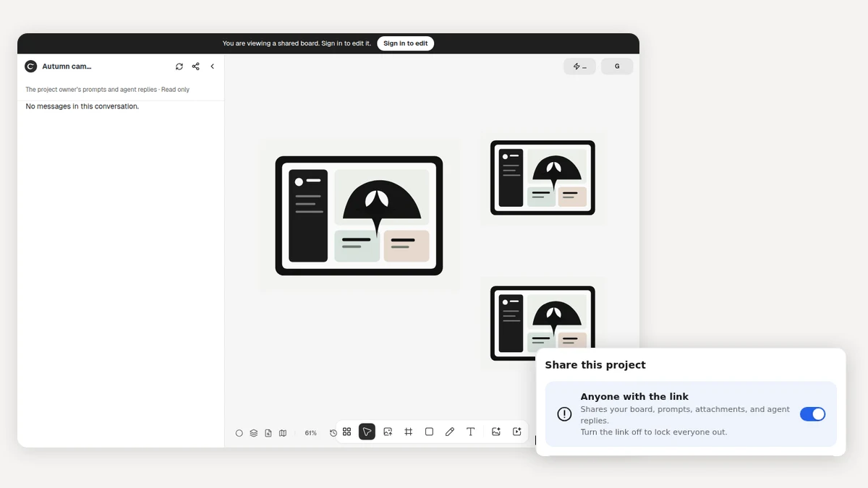868x488 pixels.
Task: Open the lightning credits button
Action: 579,67
